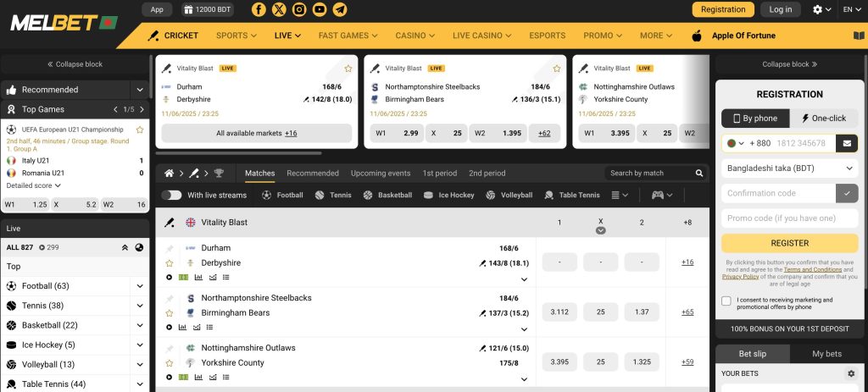The width and height of the screenshot is (868, 392).
Task: Open settings gear in top bar
Action: click(818, 9)
